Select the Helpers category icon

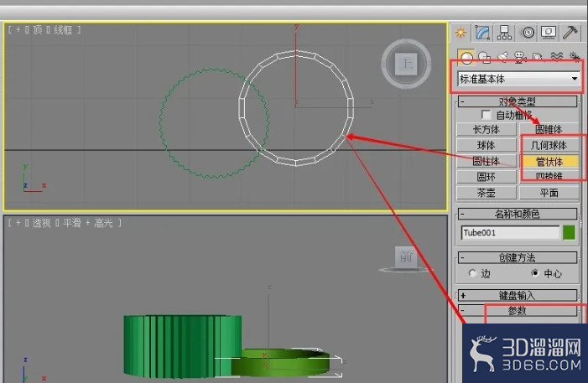538,57
